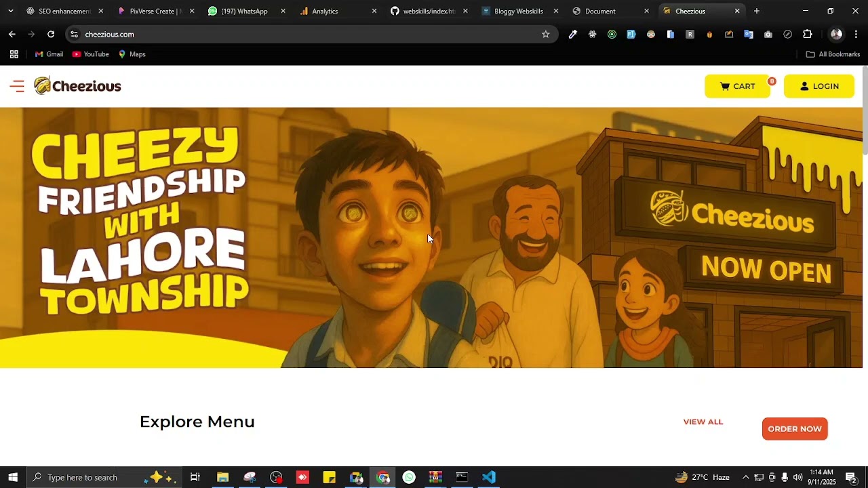Open the gray R extension

click(x=690, y=34)
